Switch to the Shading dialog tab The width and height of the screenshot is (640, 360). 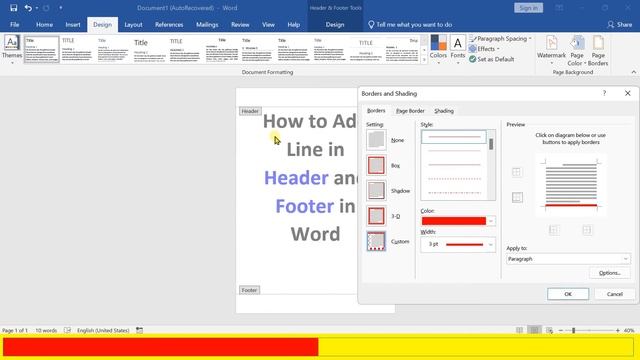(x=444, y=111)
